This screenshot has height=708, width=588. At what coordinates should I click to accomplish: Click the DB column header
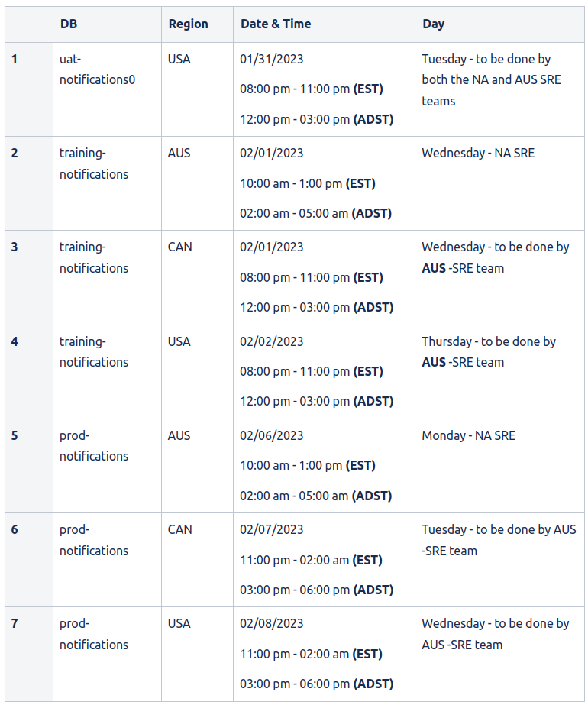click(69, 24)
